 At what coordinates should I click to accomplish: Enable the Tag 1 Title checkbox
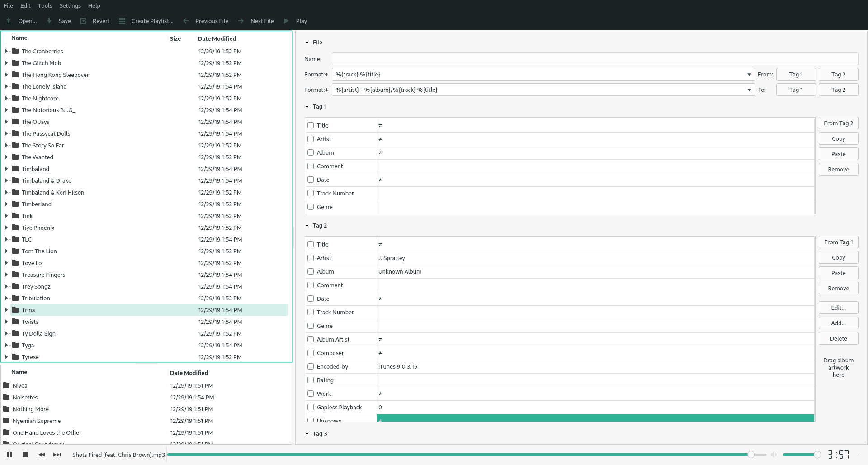tap(311, 125)
